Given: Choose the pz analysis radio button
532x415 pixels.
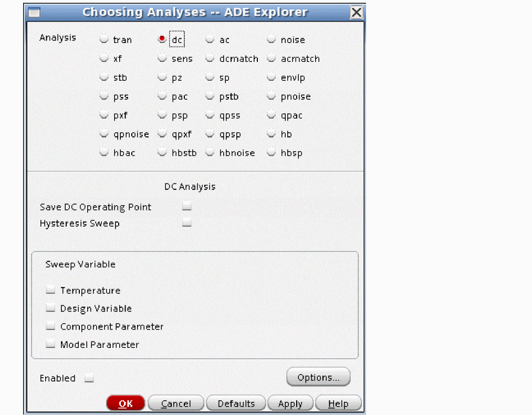Looking at the screenshot, I should (162, 77).
